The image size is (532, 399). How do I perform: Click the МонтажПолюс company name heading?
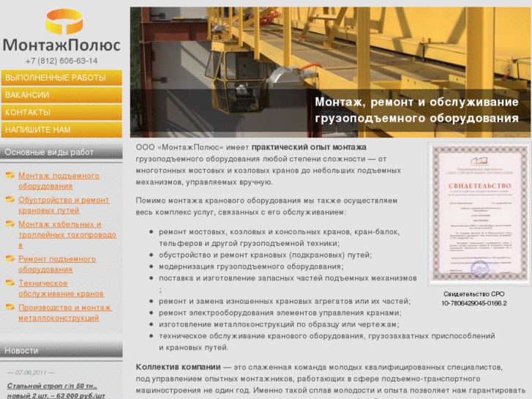pos(61,45)
